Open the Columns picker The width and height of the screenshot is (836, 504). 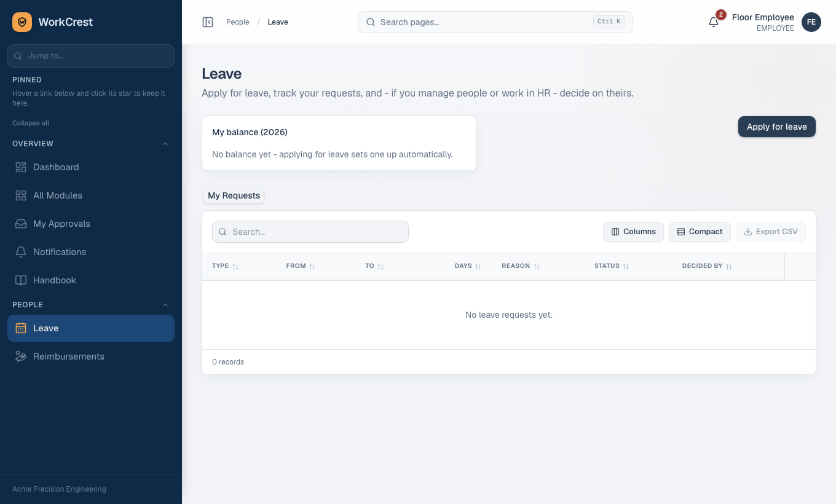click(x=633, y=232)
